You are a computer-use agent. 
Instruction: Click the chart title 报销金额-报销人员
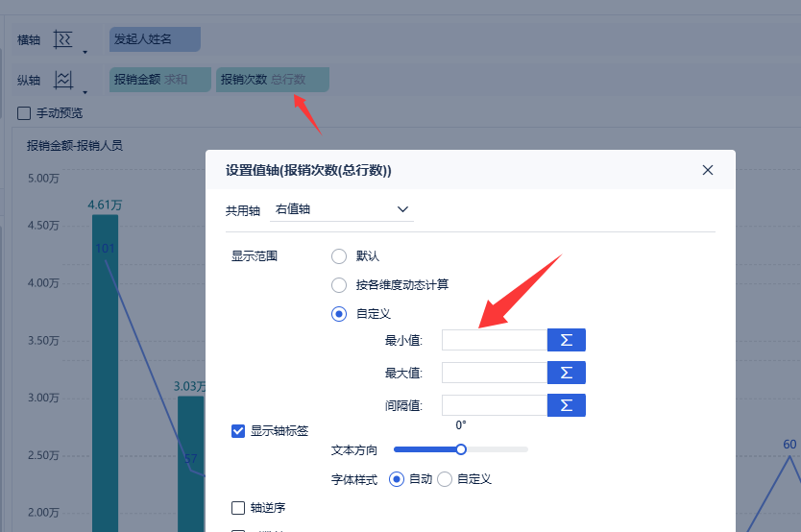click(x=75, y=146)
